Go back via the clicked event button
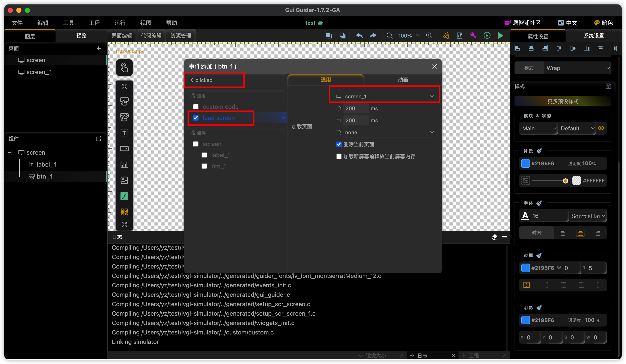Viewport: 626px width, 364px height. click(202, 80)
